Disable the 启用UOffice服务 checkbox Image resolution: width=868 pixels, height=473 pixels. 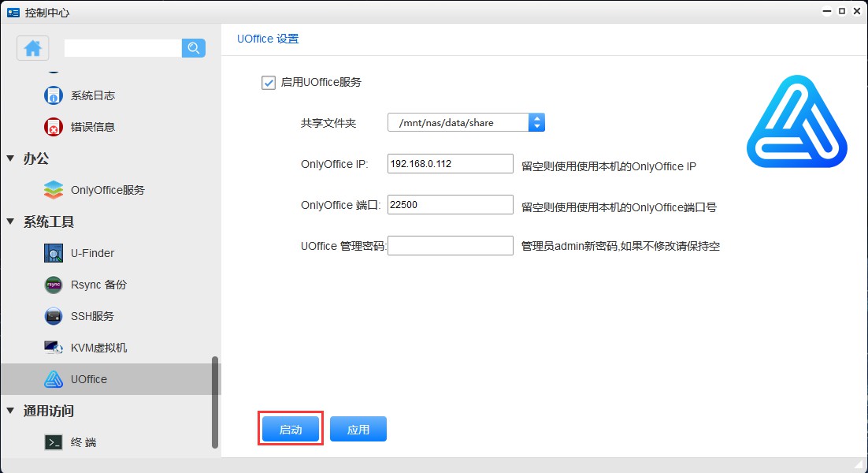[x=268, y=82]
